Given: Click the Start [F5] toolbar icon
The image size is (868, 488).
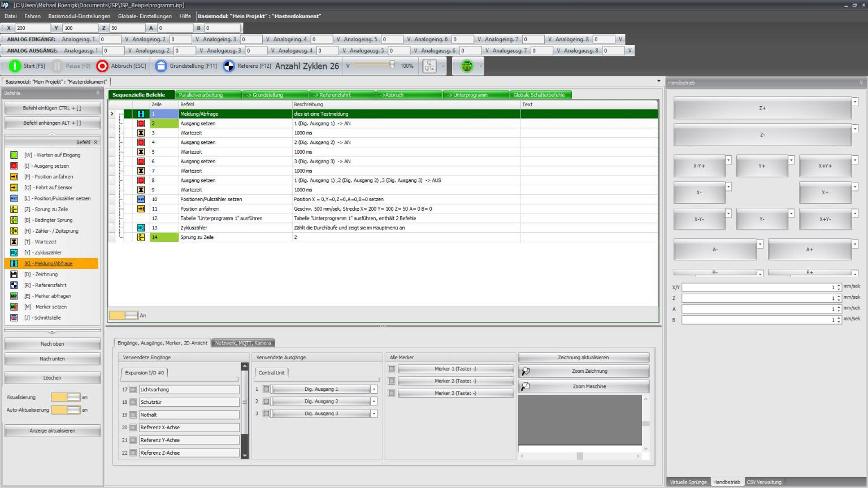Looking at the screenshot, I should coord(14,66).
